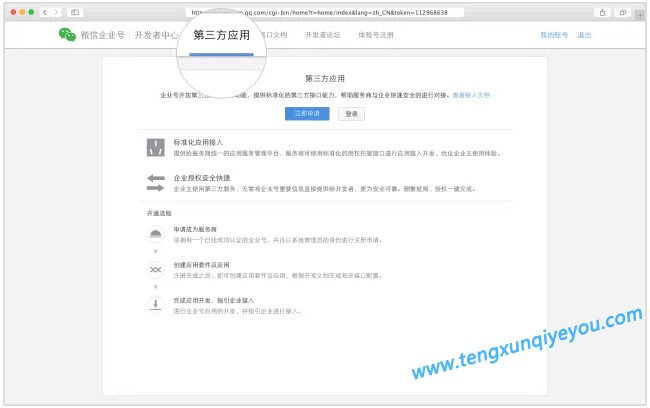Click the 微信企业号 brand text
This screenshot has height=408, width=650.
[102, 35]
